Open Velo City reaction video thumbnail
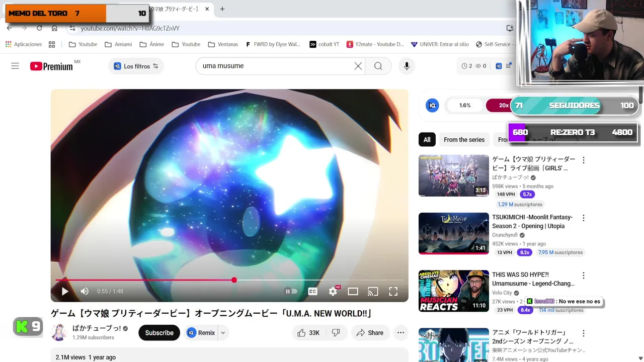This screenshot has height=362, width=644. (x=453, y=291)
